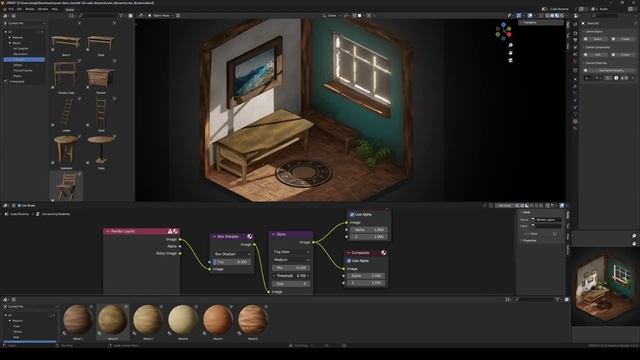Select the Wood 1 material sphere
This screenshot has width=640, height=360.
(78, 320)
